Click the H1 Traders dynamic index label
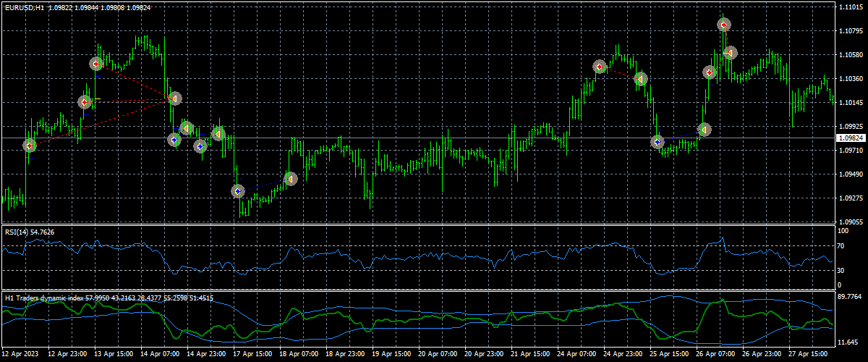 (43, 298)
